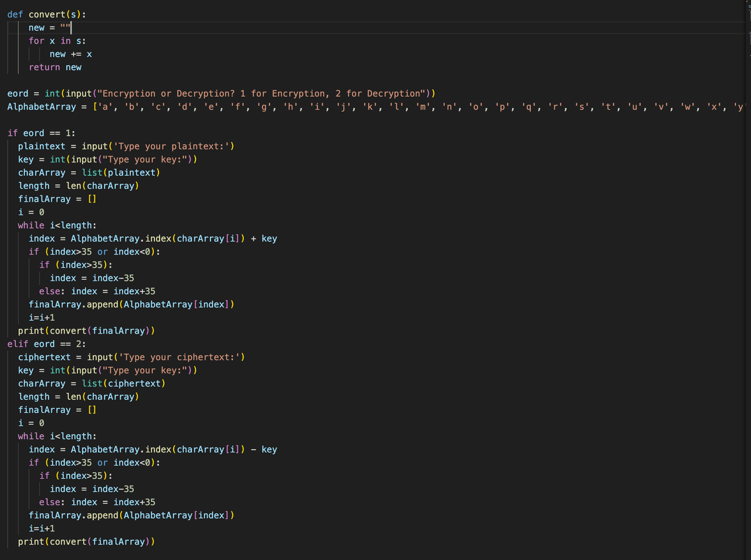Click the 'AlphabetArray' name in its definition
Viewport: 751px width, 560px height.
tap(42, 107)
